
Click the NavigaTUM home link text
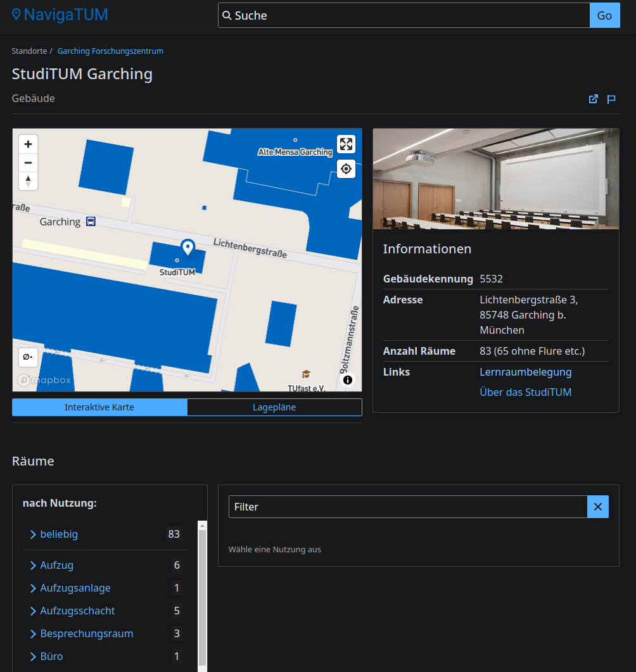(66, 15)
